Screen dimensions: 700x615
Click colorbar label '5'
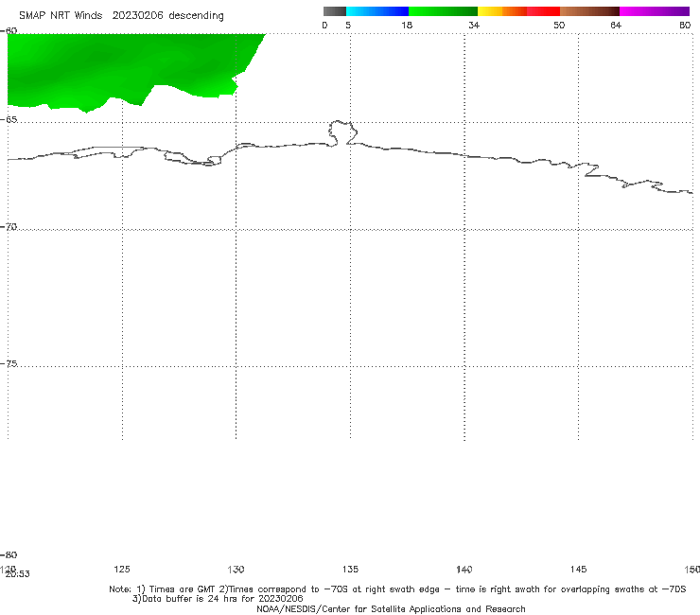point(348,25)
